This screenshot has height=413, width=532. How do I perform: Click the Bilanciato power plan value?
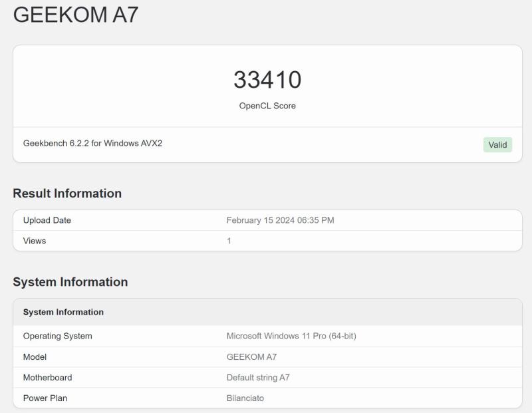point(246,398)
